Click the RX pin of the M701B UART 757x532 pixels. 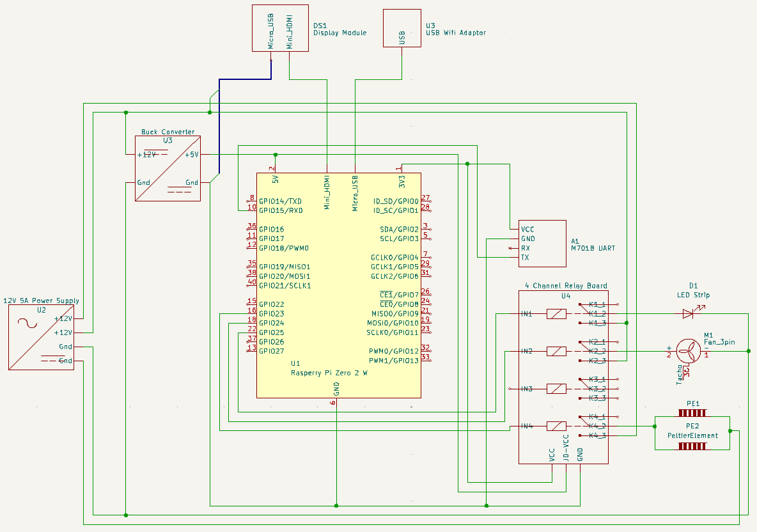[x=526, y=248]
